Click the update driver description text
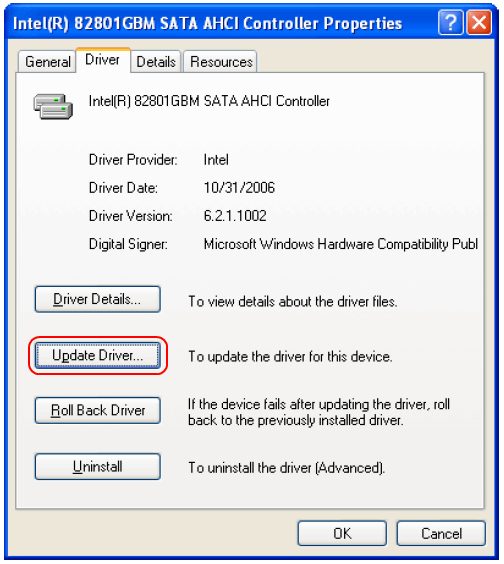 click(x=290, y=357)
